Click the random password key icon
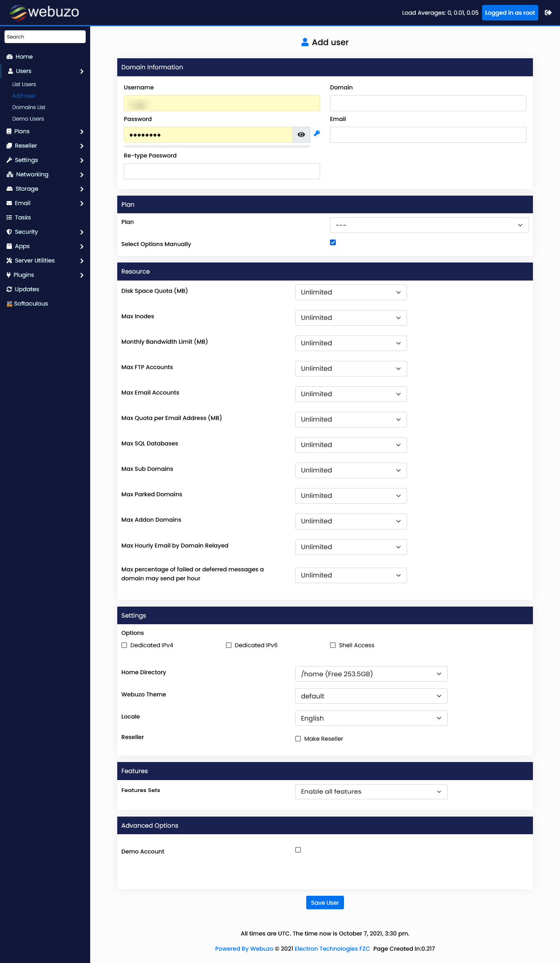This screenshot has width=560, height=963. coord(317,133)
